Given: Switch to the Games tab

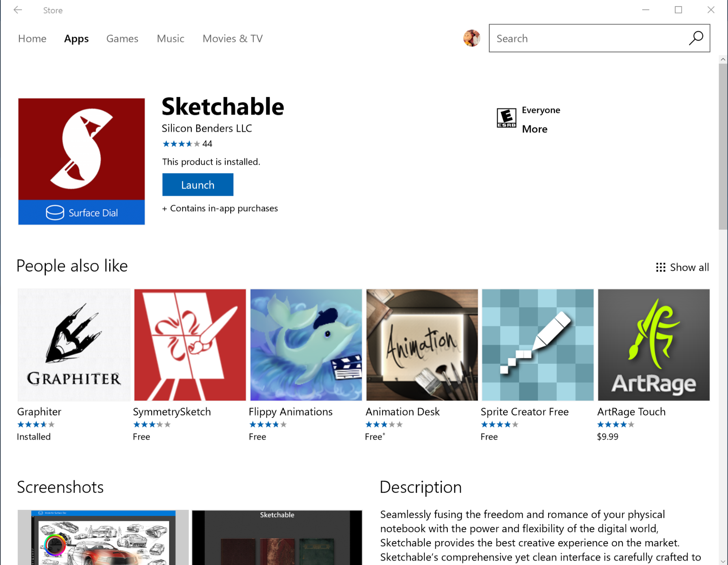Looking at the screenshot, I should [122, 39].
